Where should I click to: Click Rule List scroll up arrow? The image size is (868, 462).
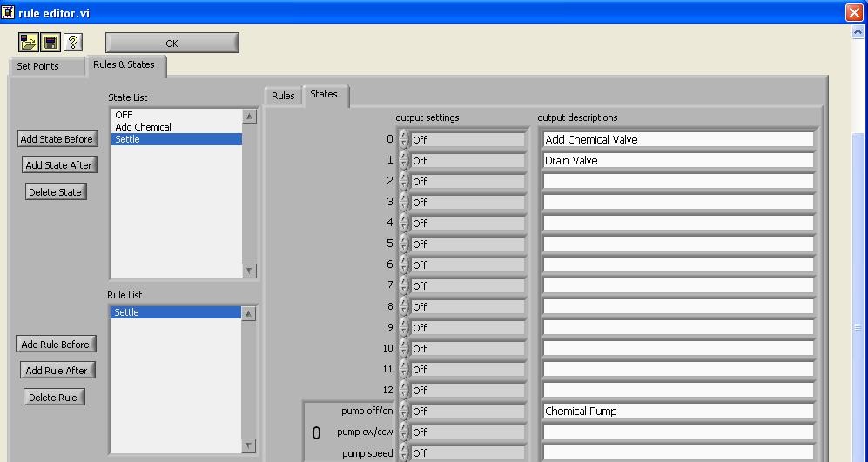click(x=248, y=314)
